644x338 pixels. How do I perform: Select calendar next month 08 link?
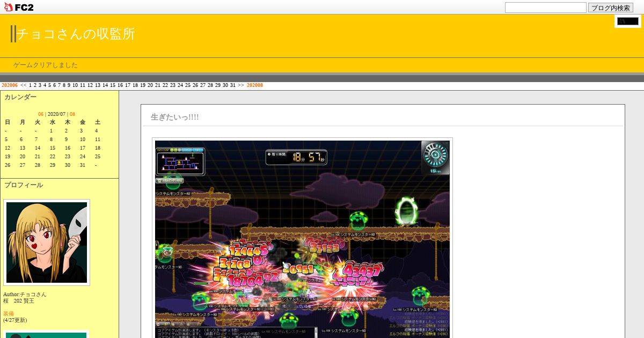72,114
